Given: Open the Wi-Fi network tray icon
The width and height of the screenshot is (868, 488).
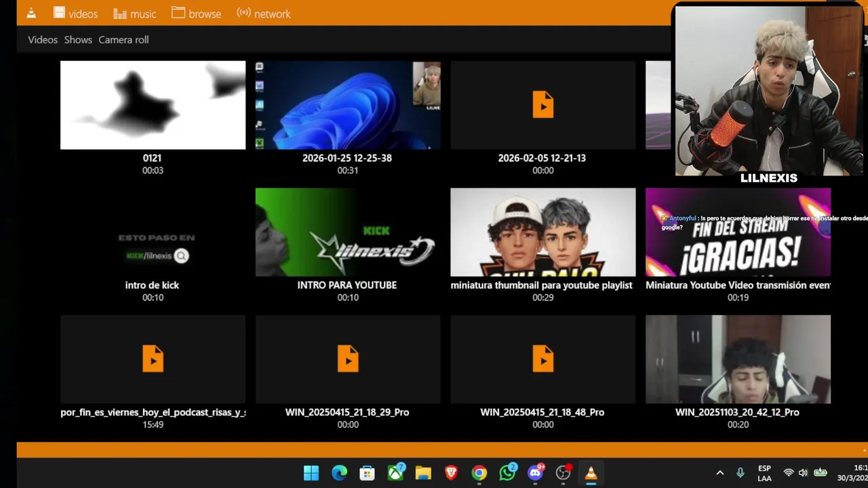Looking at the screenshot, I should [x=788, y=473].
